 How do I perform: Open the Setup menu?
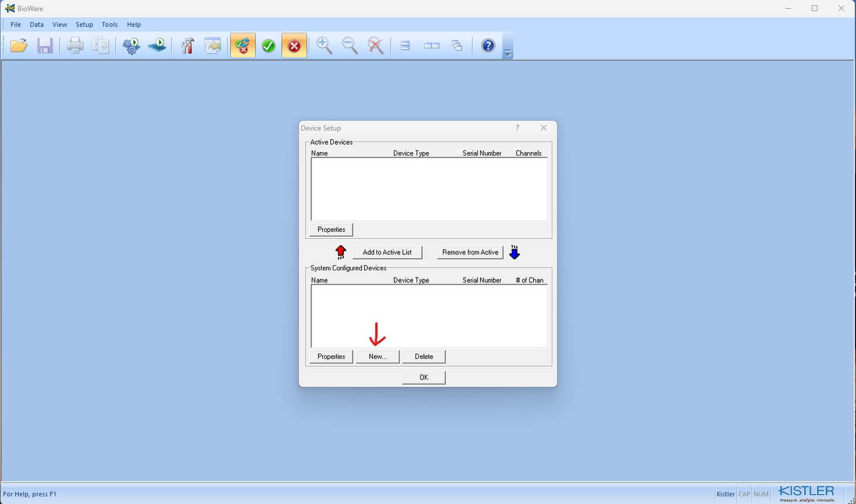[84, 24]
